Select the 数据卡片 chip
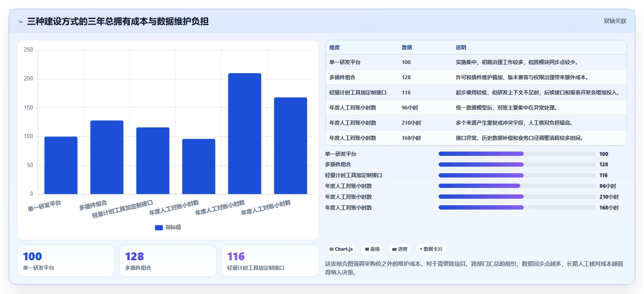Screen dimensions: 644x294 pos(431,249)
